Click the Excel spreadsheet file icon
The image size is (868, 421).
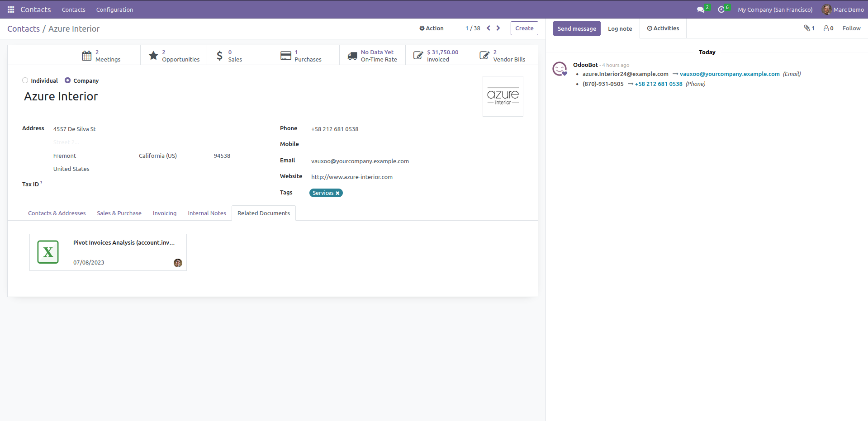pos(48,252)
